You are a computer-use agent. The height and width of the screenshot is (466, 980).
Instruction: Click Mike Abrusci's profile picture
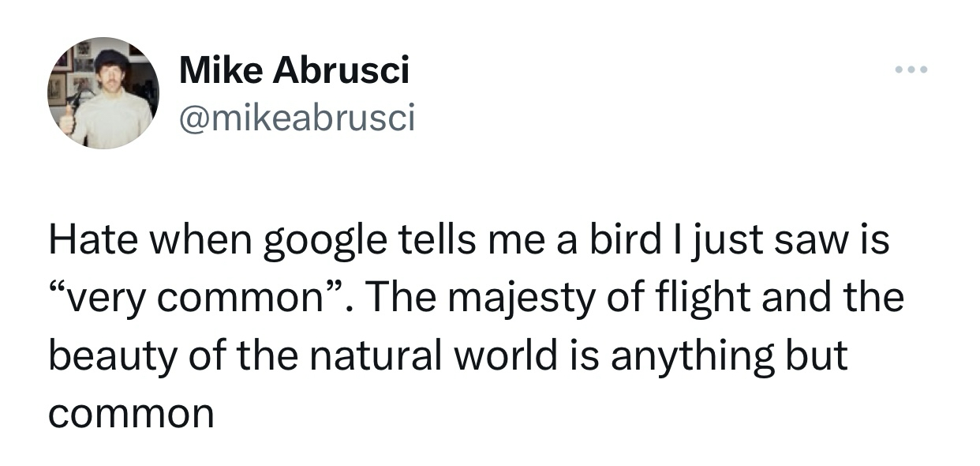[103, 93]
